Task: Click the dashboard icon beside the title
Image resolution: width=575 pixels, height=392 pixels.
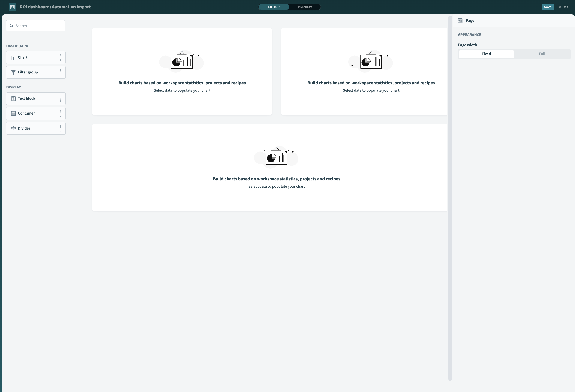Action: click(12, 7)
